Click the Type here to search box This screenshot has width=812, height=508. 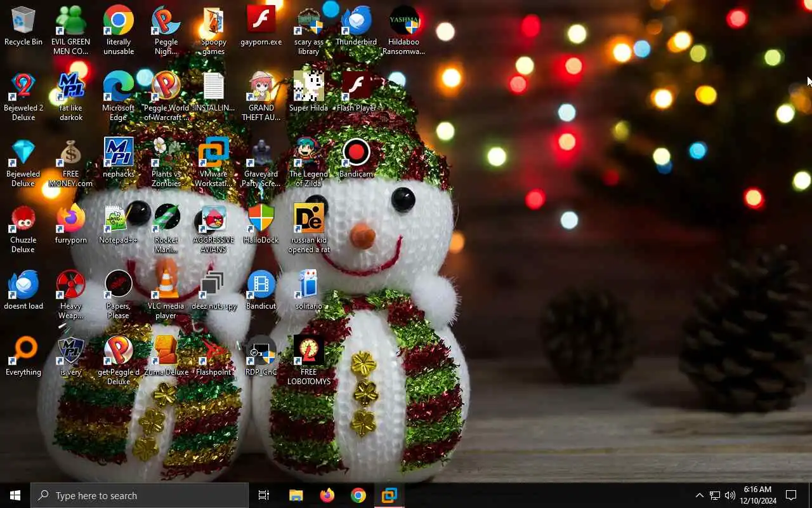pos(140,495)
